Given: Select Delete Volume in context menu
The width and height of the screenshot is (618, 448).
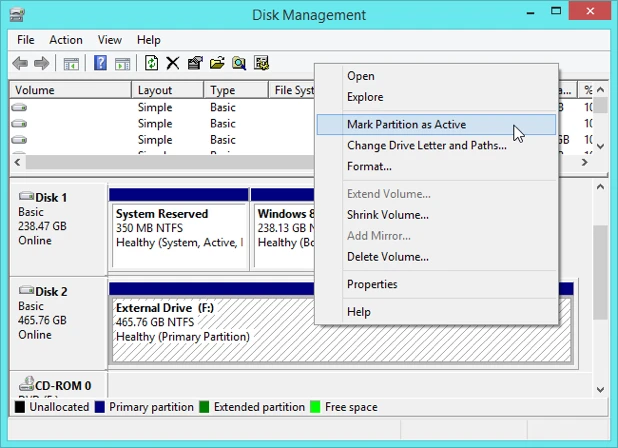Looking at the screenshot, I should pos(387,257).
